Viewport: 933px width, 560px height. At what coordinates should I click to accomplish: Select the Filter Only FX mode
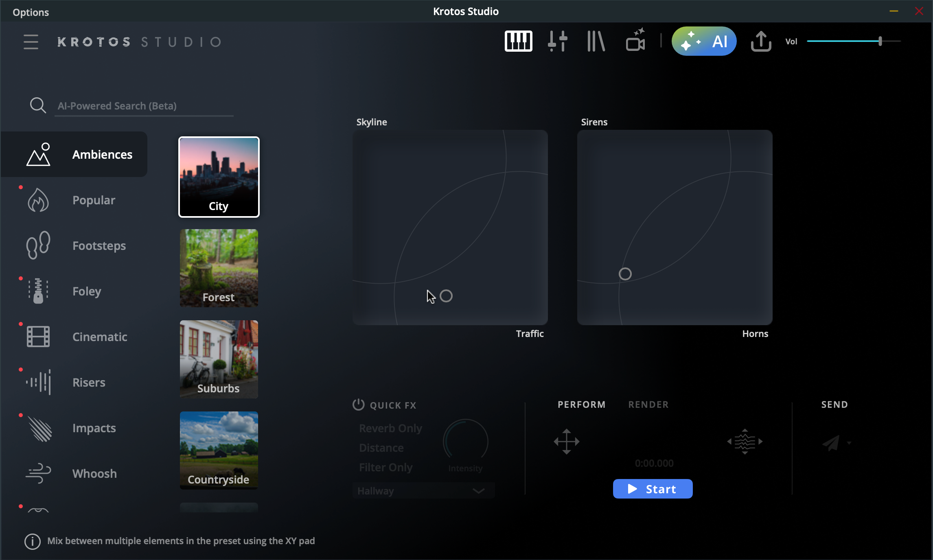[x=385, y=467]
